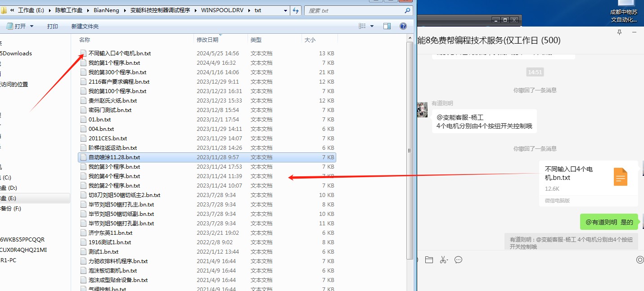Click the 打印 toolbar button
Screen dimensions: 644x291
pyautogui.click(x=53, y=27)
